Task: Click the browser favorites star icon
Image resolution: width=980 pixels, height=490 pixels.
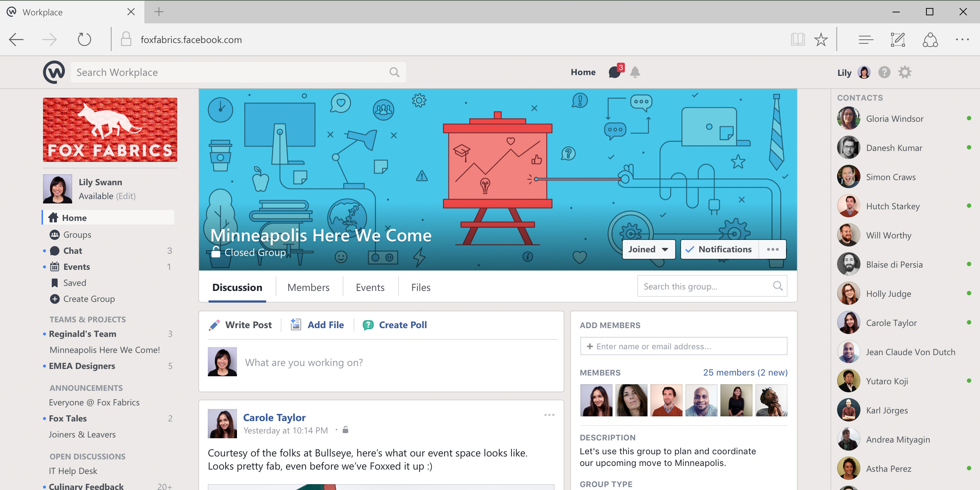Action: (x=821, y=40)
